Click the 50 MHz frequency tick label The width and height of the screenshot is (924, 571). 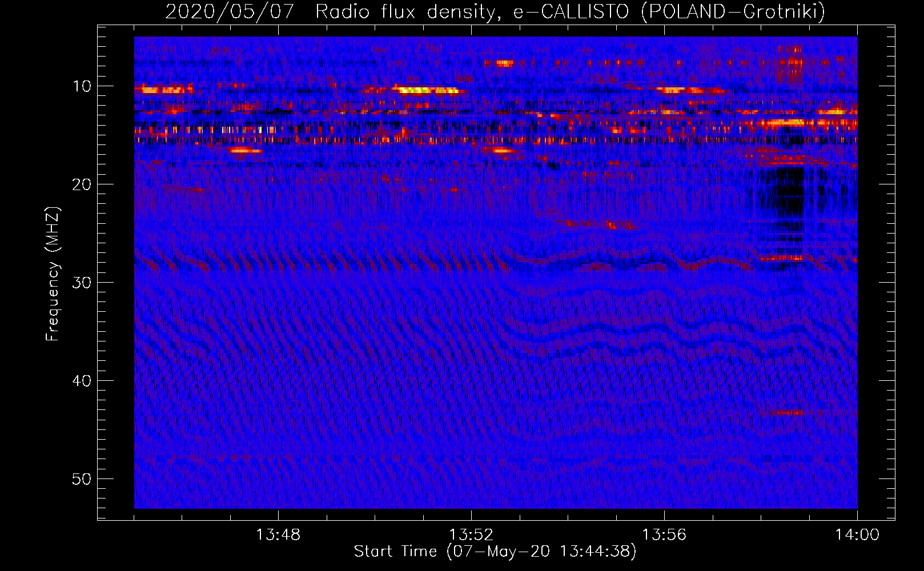click(82, 479)
